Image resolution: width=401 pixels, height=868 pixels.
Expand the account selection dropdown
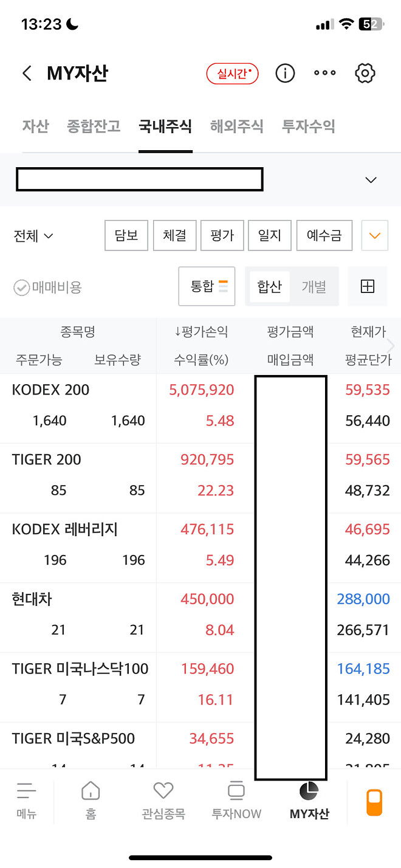coord(371,179)
